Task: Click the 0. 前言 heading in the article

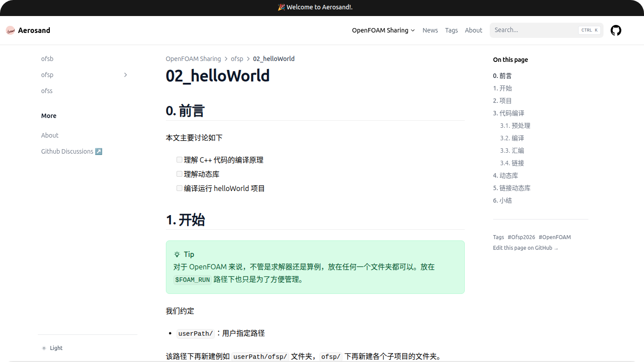Action: coord(185,111)
